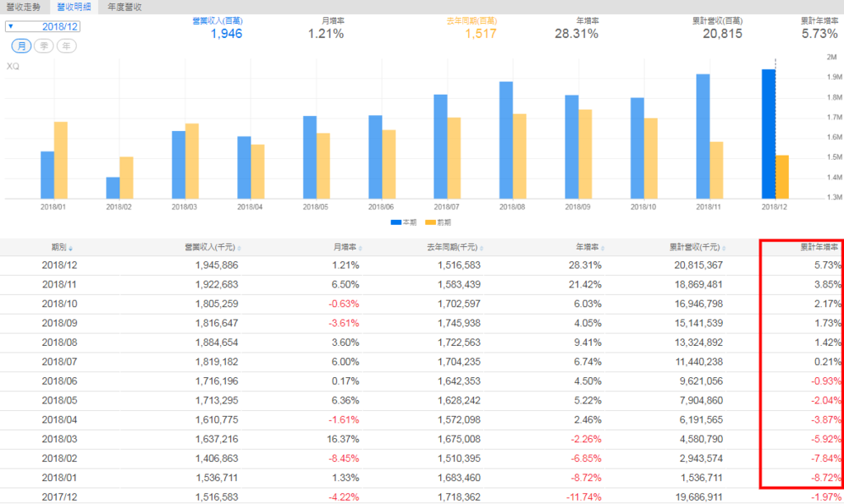This screenshot has height=504, width=844.
Task: Click the 2018/12 orange prior-period bar
Action: click(782, 177)
